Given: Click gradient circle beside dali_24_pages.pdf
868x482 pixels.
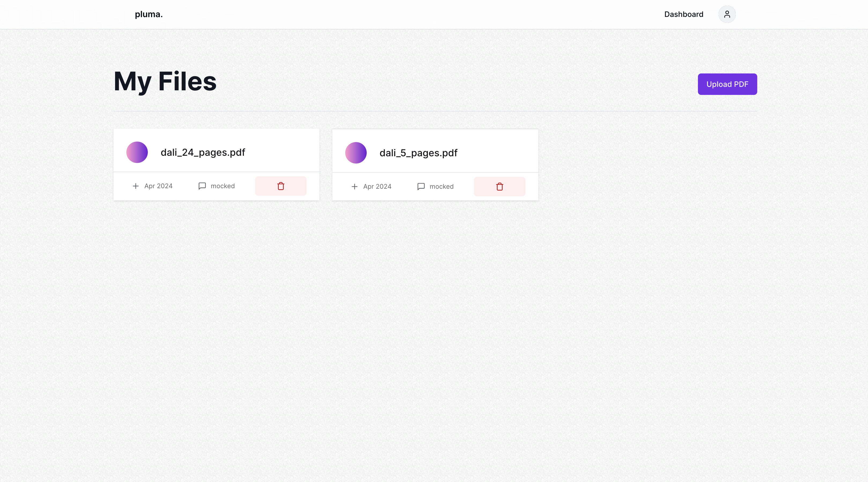Looking at the screenshot, I should click(137, 152).
